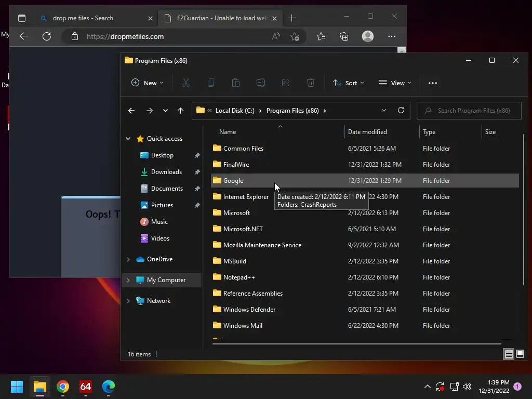Open the View dropdown
The height and width of the screenshot is (399, 532).
pyautogui.click(x=395, y=83)
